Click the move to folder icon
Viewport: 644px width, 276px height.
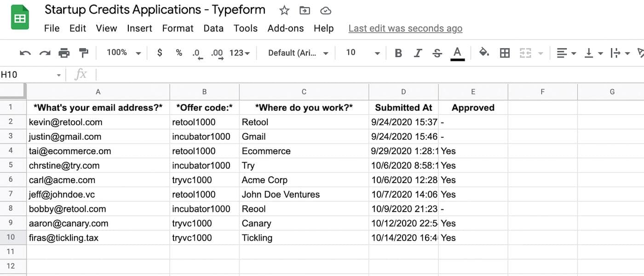point(305,11)
